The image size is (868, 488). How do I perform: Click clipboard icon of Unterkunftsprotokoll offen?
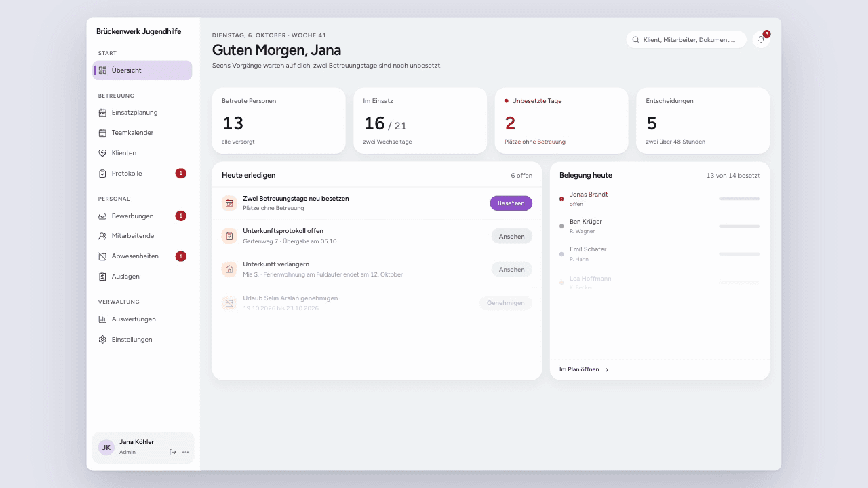coord(229,236)
